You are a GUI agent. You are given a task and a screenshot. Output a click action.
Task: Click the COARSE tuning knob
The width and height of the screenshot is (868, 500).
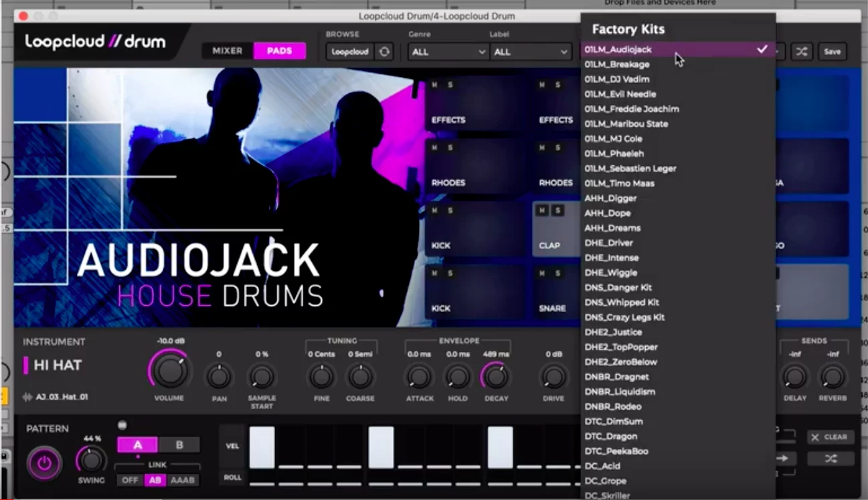360,377
